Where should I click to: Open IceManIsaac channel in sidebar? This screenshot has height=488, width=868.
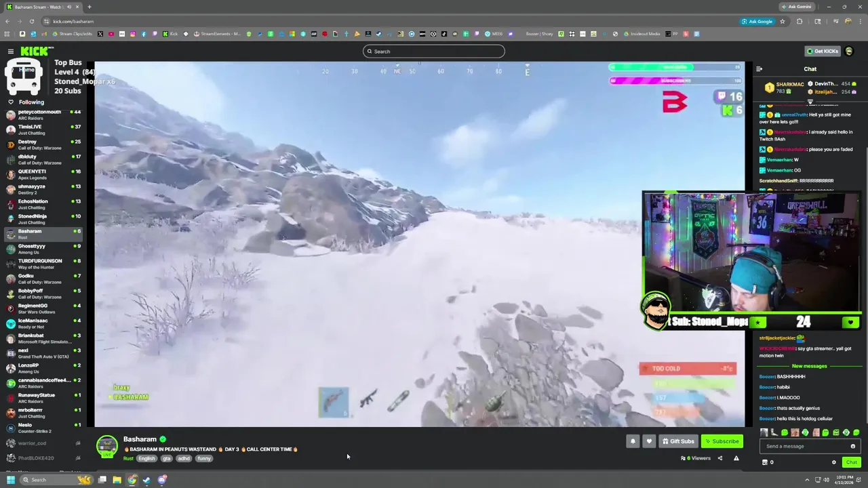[x=43, y=323]
